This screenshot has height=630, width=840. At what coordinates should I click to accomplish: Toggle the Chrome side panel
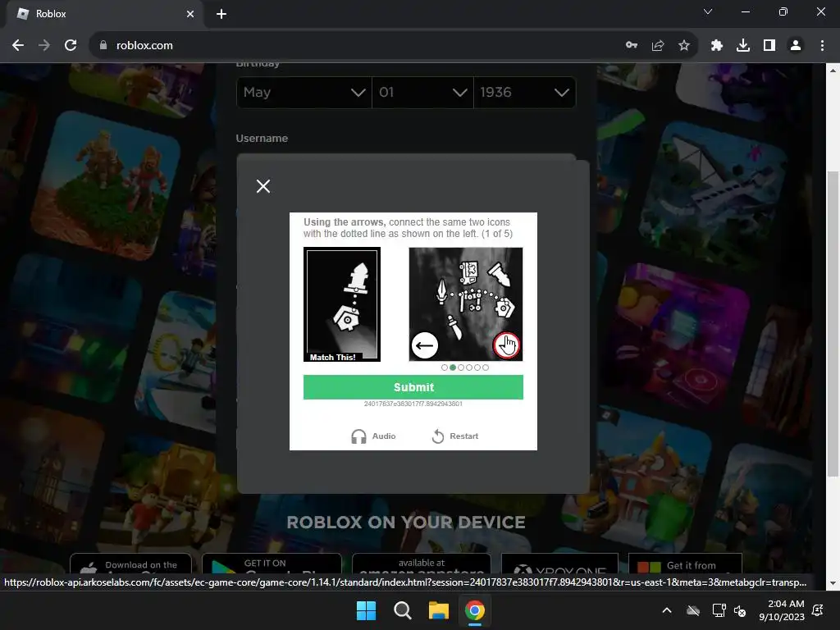coord(769,46)
